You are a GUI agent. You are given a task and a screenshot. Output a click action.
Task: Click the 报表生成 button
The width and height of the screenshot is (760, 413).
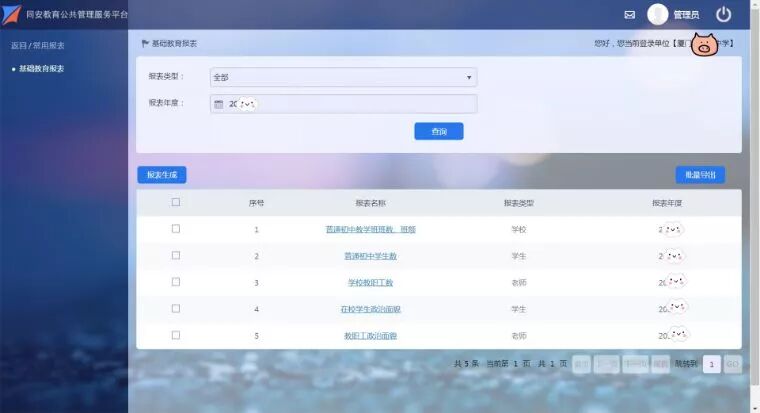coord(162,175)
